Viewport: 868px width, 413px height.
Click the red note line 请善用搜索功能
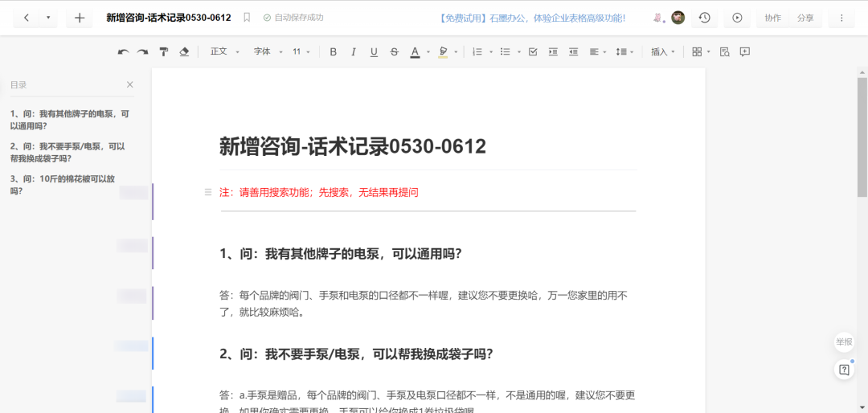[319, 193]
